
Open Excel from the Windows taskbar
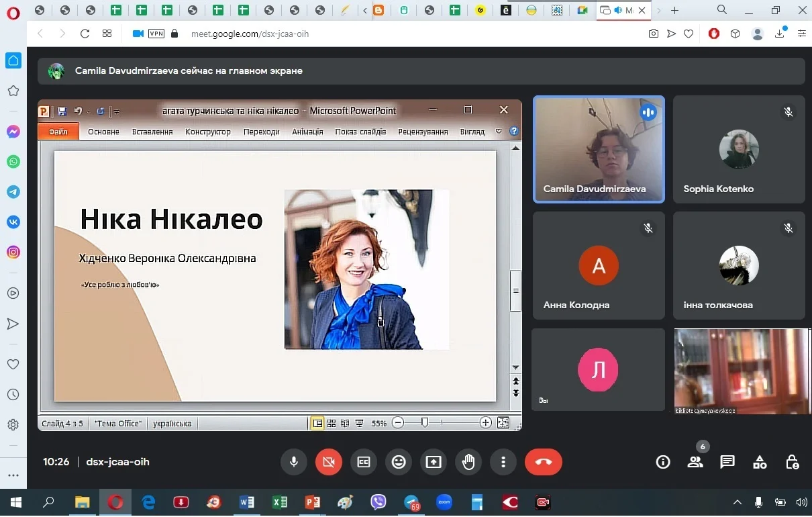pyautogui.click(x=280, y=502)
